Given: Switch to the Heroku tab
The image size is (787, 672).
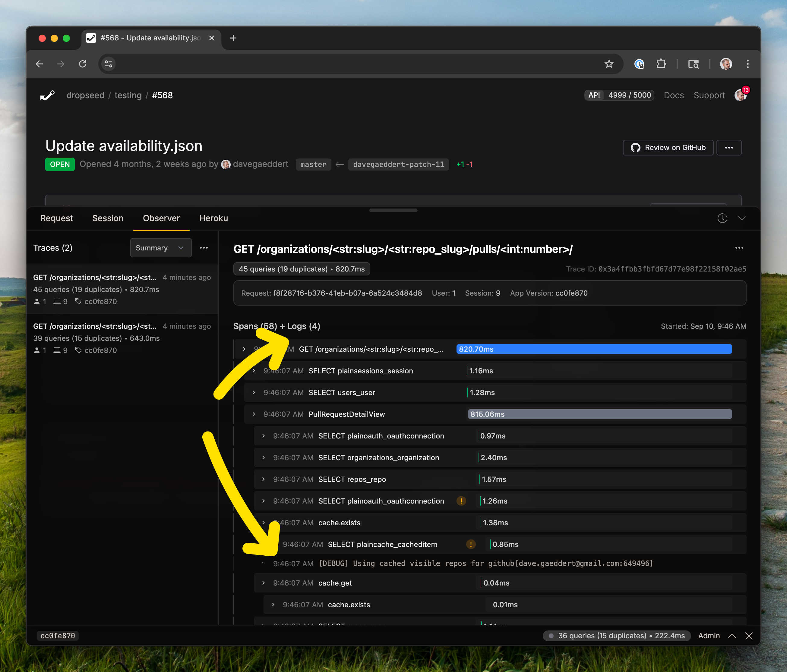Looking at the screenshot, I should (213, 218).
